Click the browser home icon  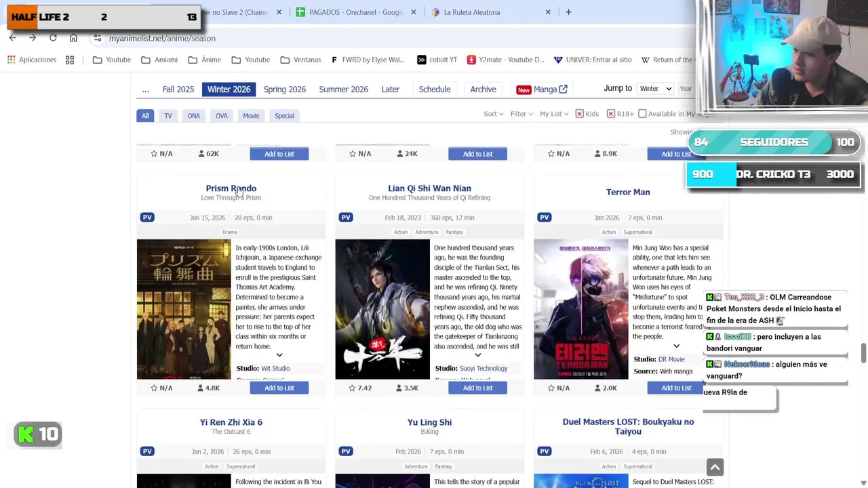[73, 38]
